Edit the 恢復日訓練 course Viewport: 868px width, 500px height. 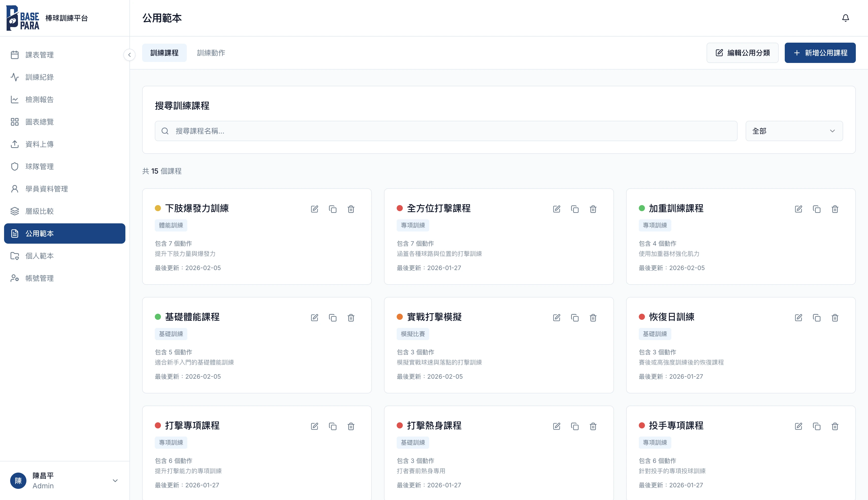(798, 317)
